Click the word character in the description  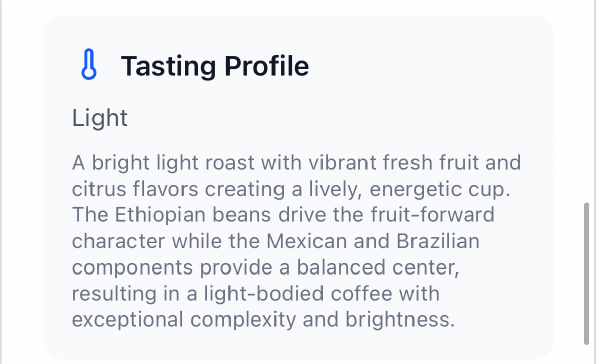[x=119, y=241]
